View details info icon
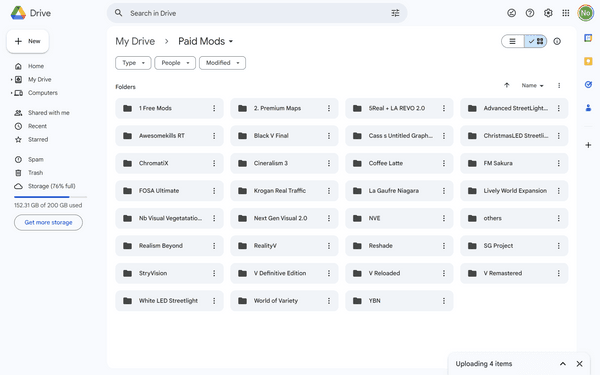This screenshot has height=375, width=600. coord(557,41)
